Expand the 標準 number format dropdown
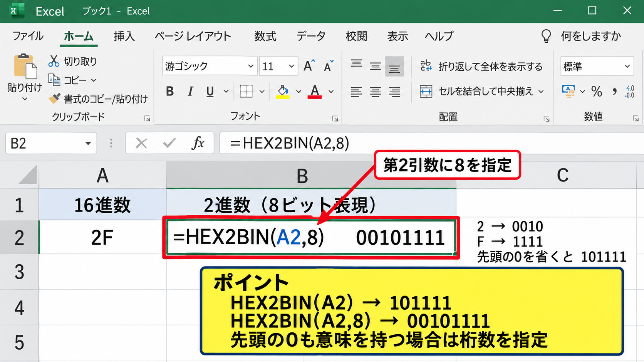 (627, 66)
